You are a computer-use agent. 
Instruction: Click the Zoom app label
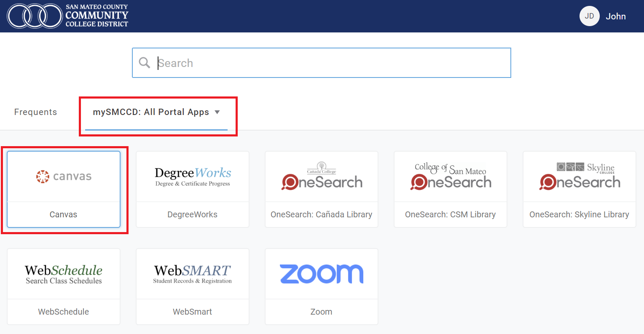pyautogui.click(x=322, y=312)
